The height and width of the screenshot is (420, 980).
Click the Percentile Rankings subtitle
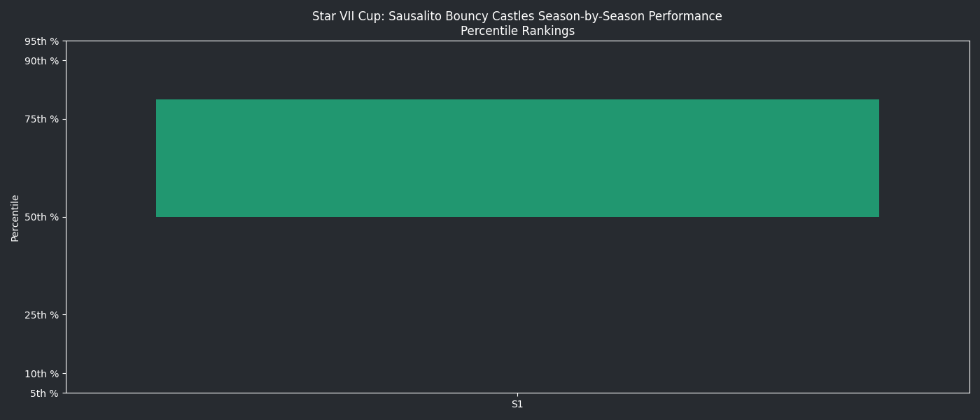point(517,31)
